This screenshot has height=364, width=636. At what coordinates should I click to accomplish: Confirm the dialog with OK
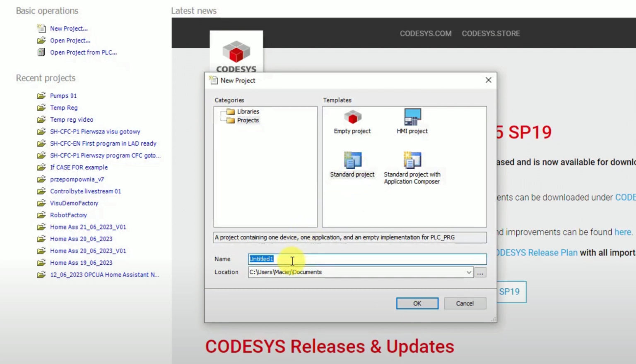click(417, 304)
